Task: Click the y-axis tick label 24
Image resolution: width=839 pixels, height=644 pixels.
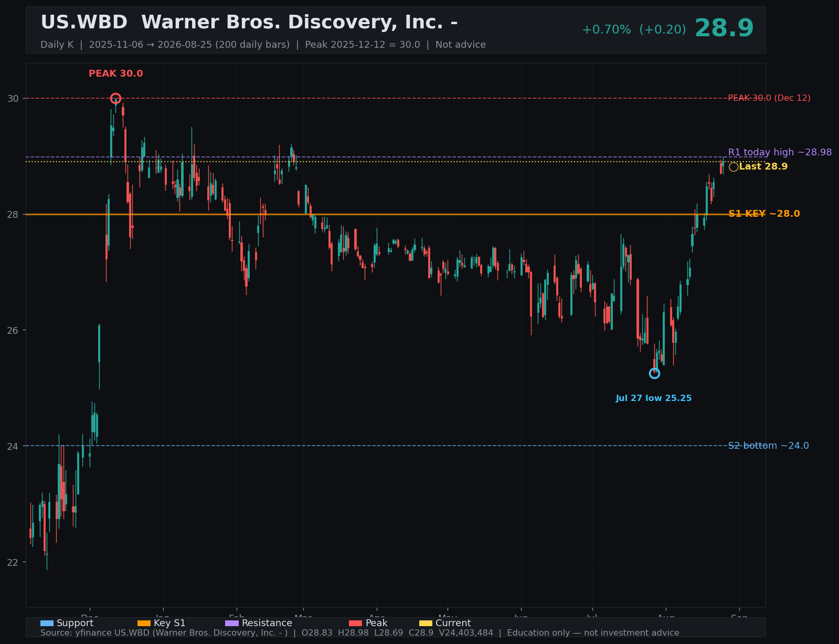Action: [13, 446]
